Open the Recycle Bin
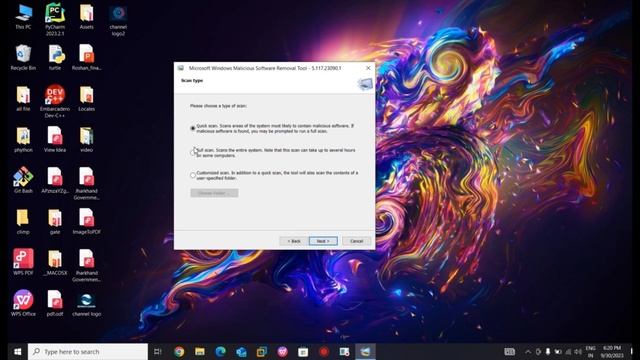The width and height of the screenshot is (640, 360). pos(23,58)
